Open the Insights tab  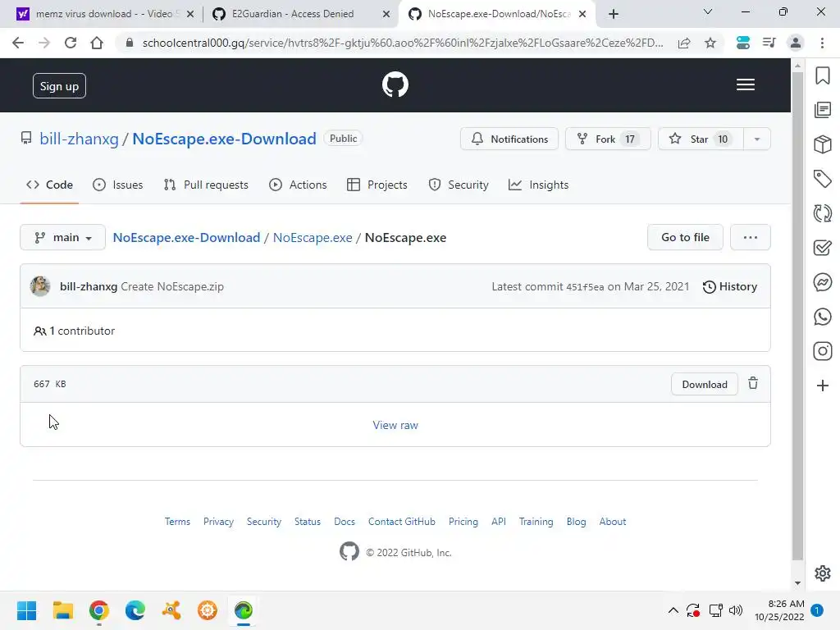[x=539, y=185]
